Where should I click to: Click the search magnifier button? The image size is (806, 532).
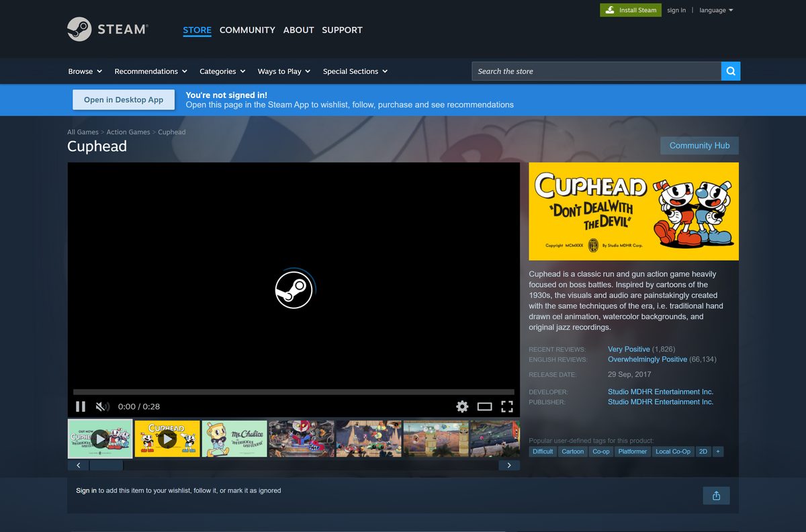pos(731,71)
